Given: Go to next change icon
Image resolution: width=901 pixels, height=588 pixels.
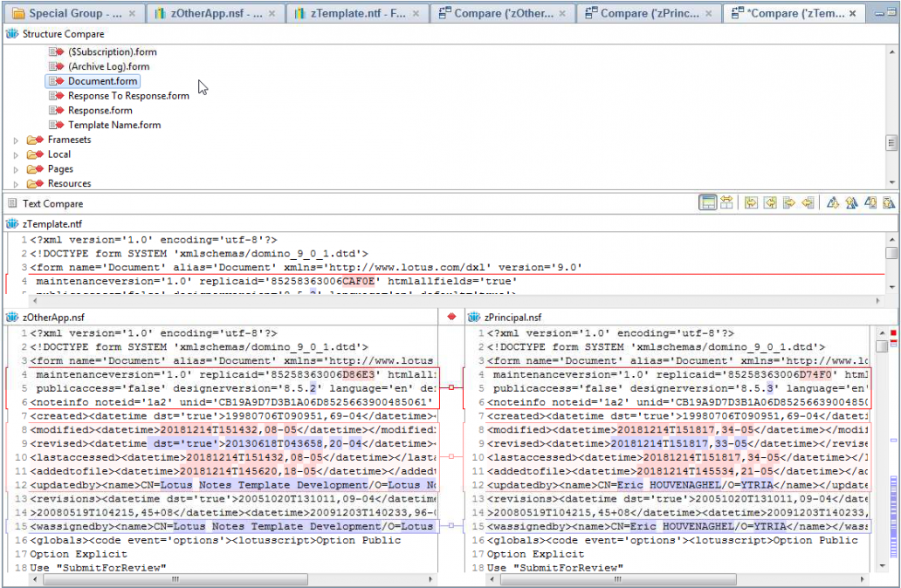Looking at the screenshot, I should [x=870, y=202].
